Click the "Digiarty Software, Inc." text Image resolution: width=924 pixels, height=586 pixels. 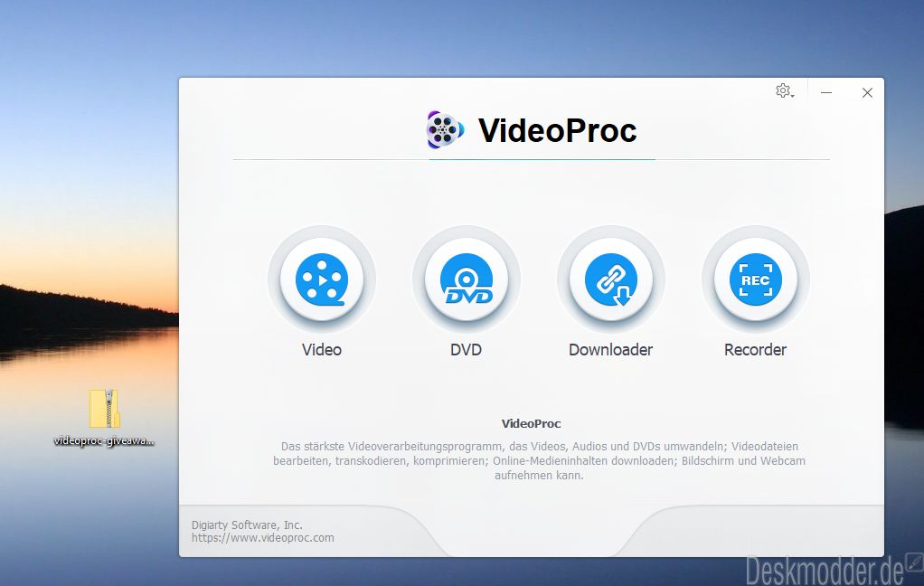tap(247, 525)
